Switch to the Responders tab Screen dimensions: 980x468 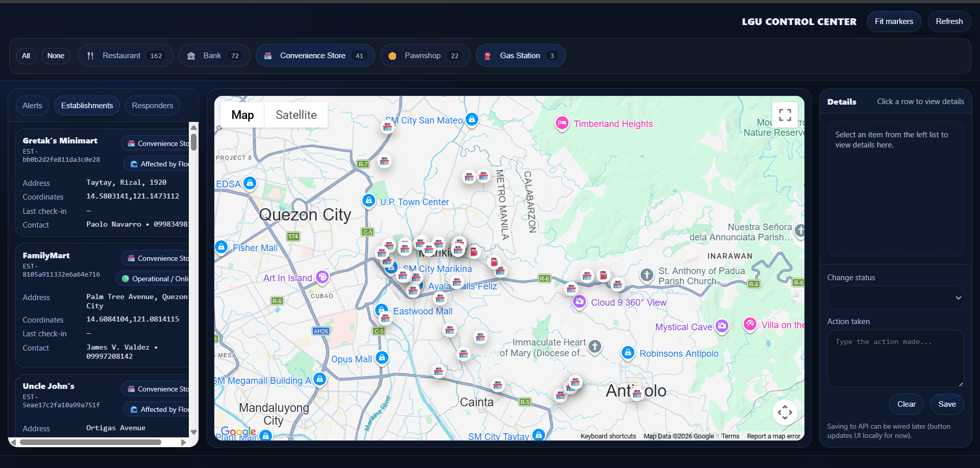click(152, 105)
